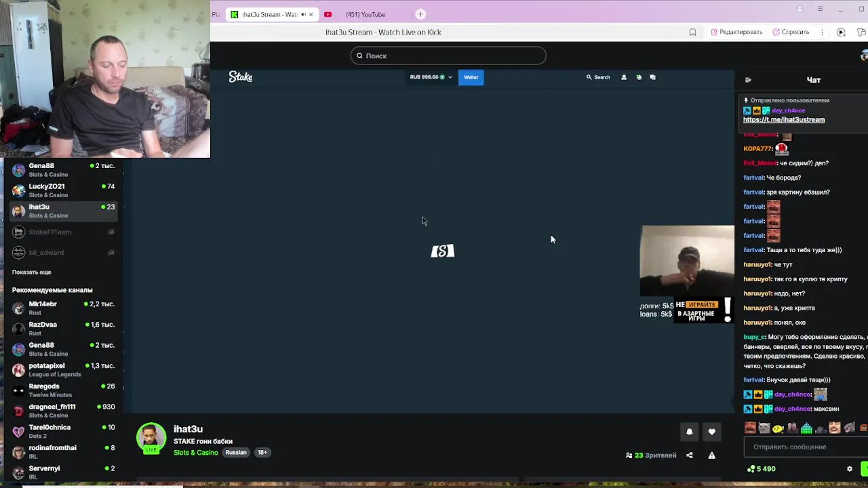Screen dimensions: 868x488
Task: Pick the yellow music-note emote
Action: [778, 428]
